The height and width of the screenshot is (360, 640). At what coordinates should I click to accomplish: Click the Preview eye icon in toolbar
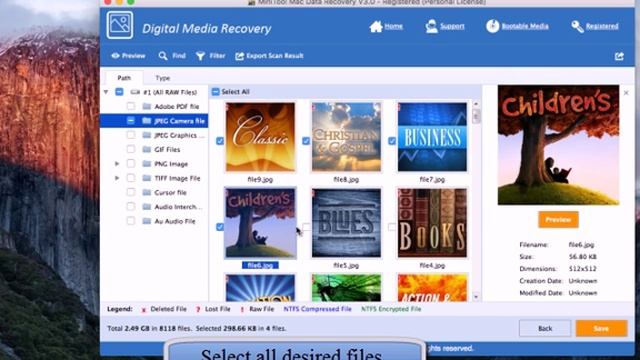tap(116, 56)
